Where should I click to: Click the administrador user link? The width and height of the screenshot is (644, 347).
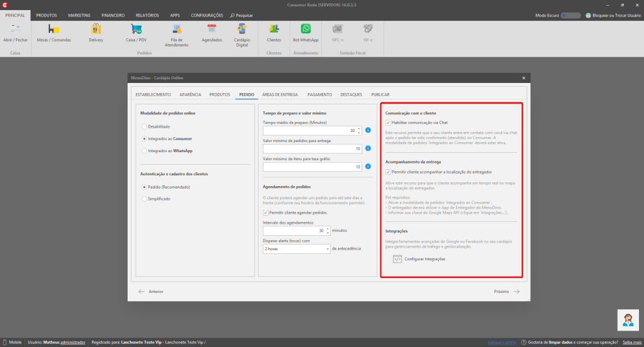tap(73, 342)
